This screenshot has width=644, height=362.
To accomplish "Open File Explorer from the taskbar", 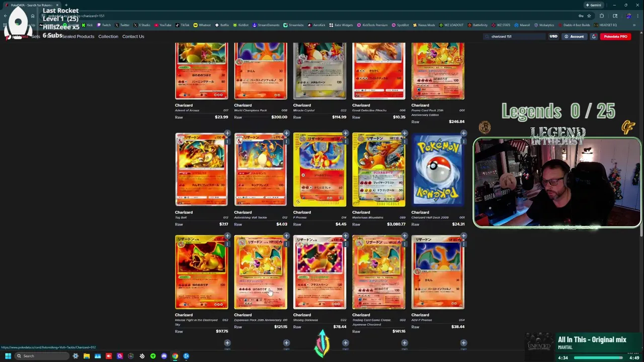I will 87,356.
